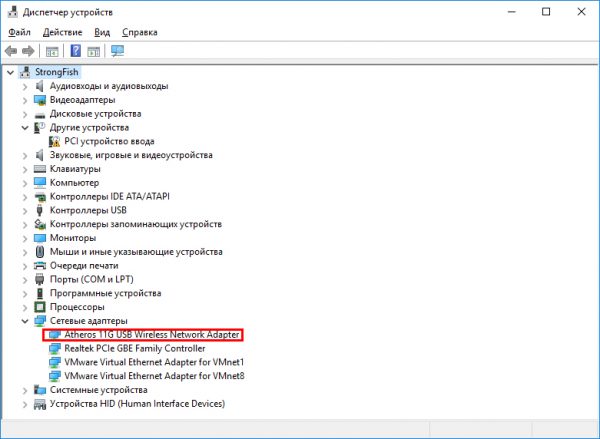
Task: Click the Системные устройства folder icon
Action: point(40,390)
